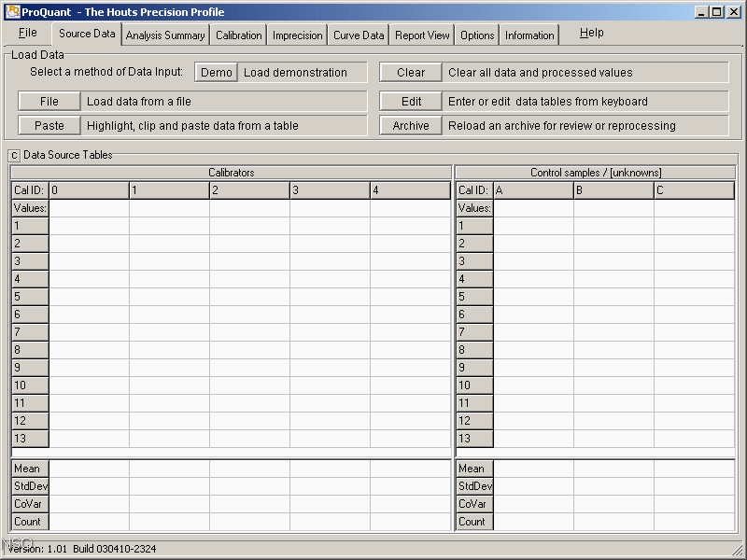Image resolution: width=747 pixels, height=560 pixels.
Task: Open the Calibration tab
Action: [x=239, y=35]
